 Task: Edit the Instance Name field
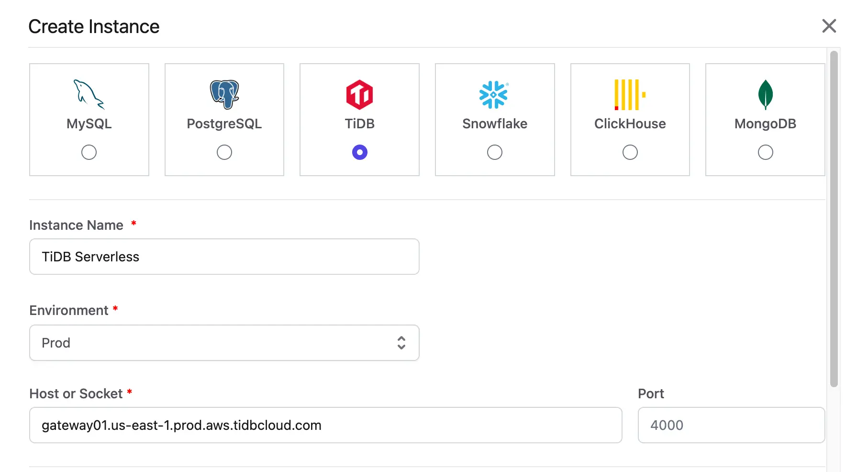click(x=224, y=257)
